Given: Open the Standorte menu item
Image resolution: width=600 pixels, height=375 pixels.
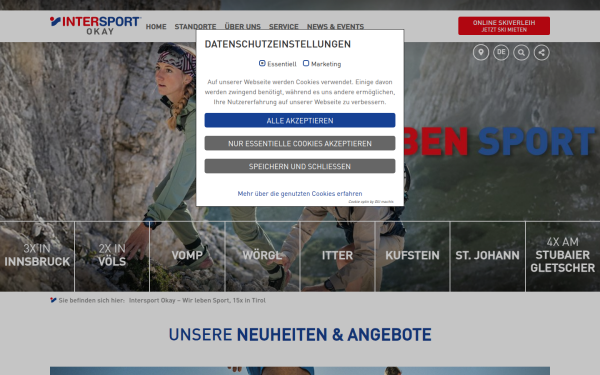Looking at the screenshot, I should pyautogui.click(x=195, y=27).
